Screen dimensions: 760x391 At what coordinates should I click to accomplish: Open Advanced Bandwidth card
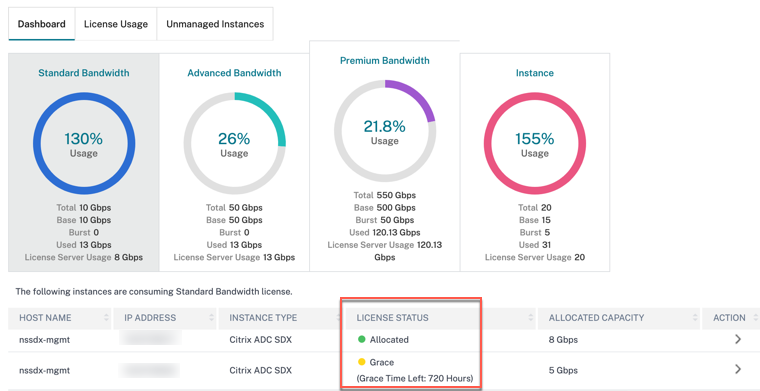(x=234, y=162)
